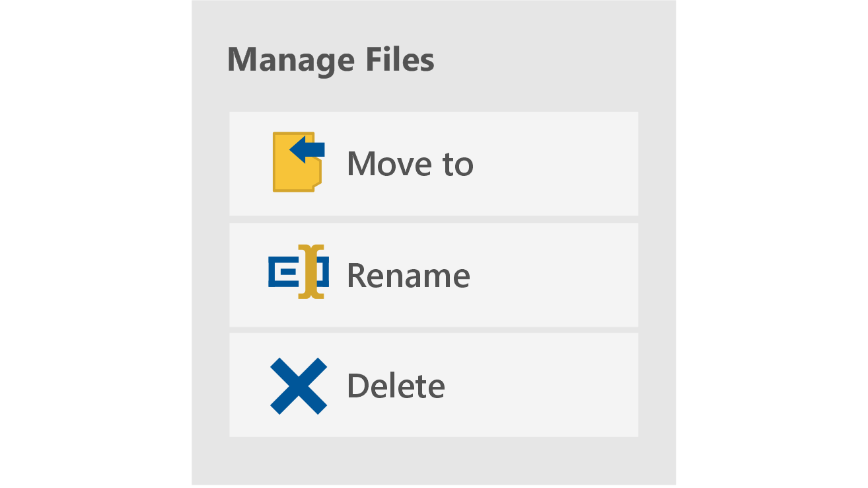Choose Rename from the Manage Files list

click(x=433, y=275)
